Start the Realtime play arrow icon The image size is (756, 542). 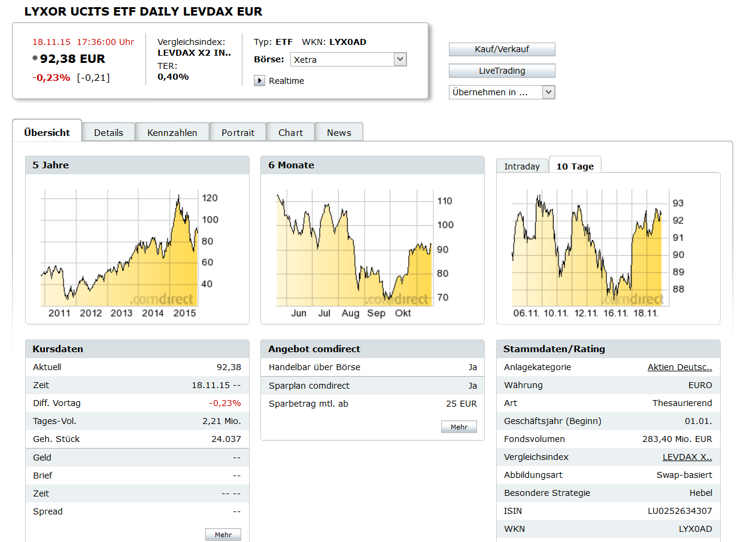(x=259, y=81)
